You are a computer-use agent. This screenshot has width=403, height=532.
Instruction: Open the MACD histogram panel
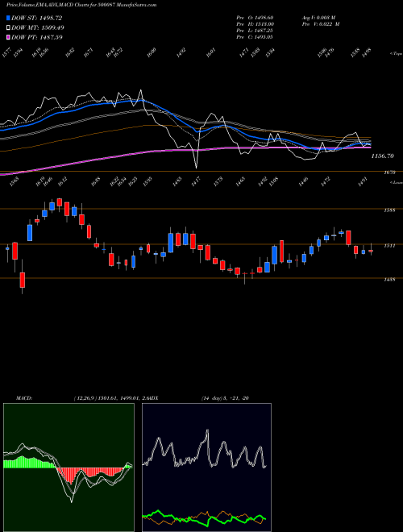[x=69, y=468]
